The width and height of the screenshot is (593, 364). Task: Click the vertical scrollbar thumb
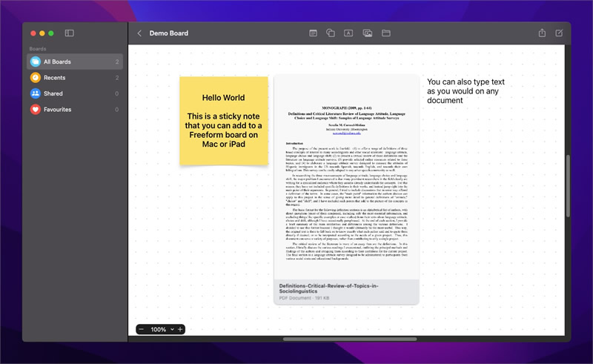tap(568, 186)
